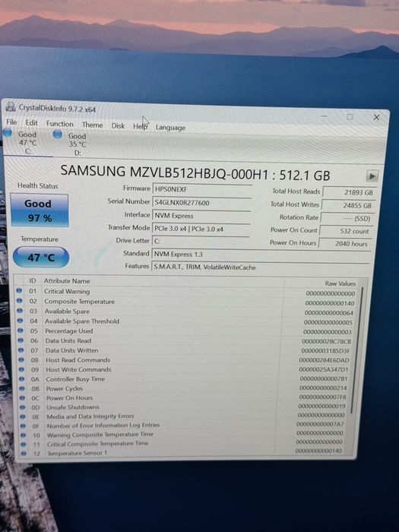Click the Firmware field HPS0NEXF
Image resolution: width=399 pixels, height=532 pixels.
[x=201, y=189]
